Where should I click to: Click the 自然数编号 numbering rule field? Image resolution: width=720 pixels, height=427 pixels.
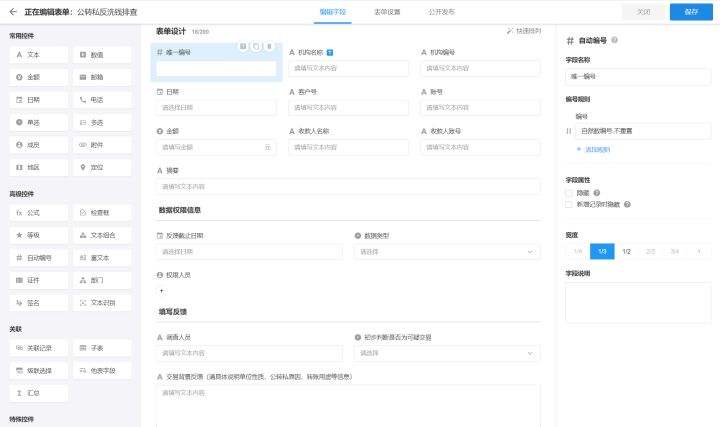coord(643,131)
